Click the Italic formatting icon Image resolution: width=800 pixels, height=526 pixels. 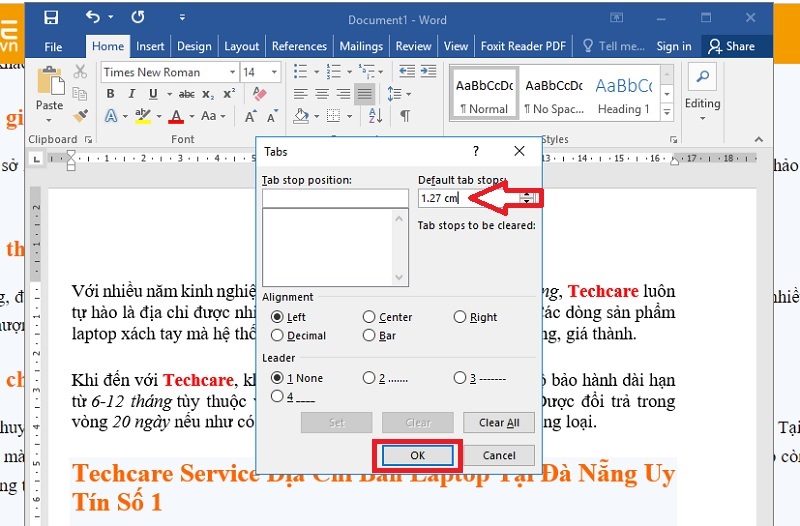click(133, 94)
